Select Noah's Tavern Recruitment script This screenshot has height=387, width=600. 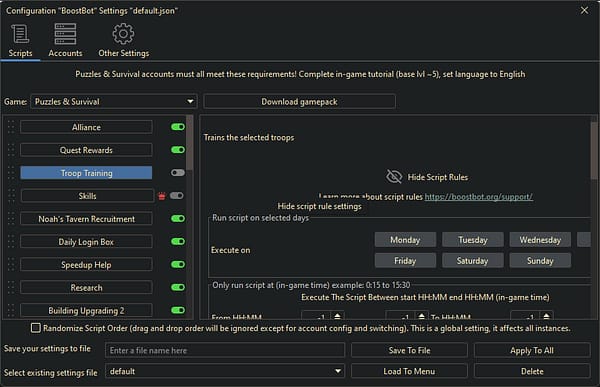(x=86, y=219)
